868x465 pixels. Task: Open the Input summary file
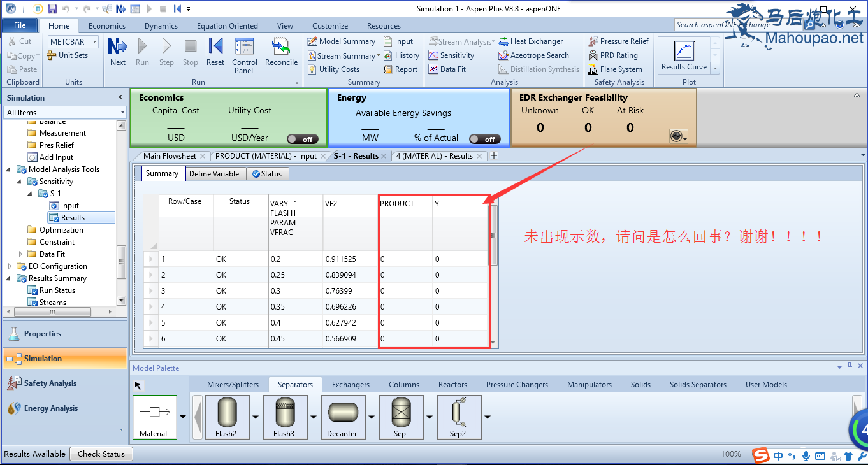tap(399, 41)
